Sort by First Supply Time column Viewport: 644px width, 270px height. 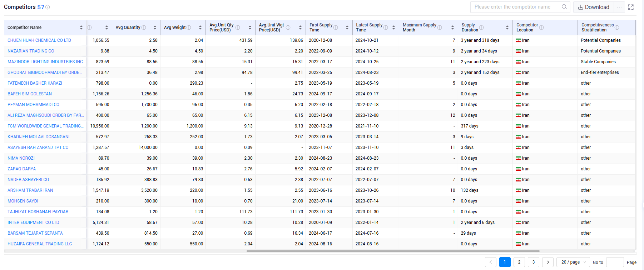click(347, 27)
